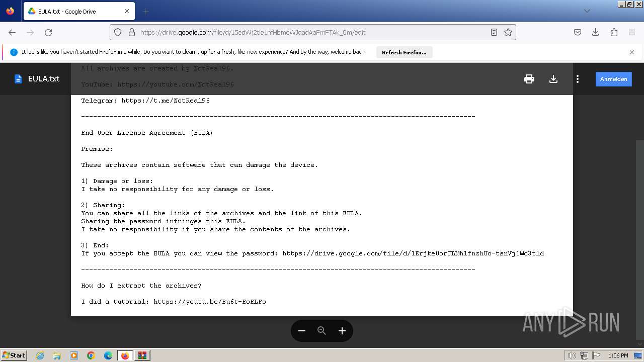Click the Firefox logo icon in tab bar
Viewport: 644px width, 362px height.
pyautogui.click(x=10, y=11)
